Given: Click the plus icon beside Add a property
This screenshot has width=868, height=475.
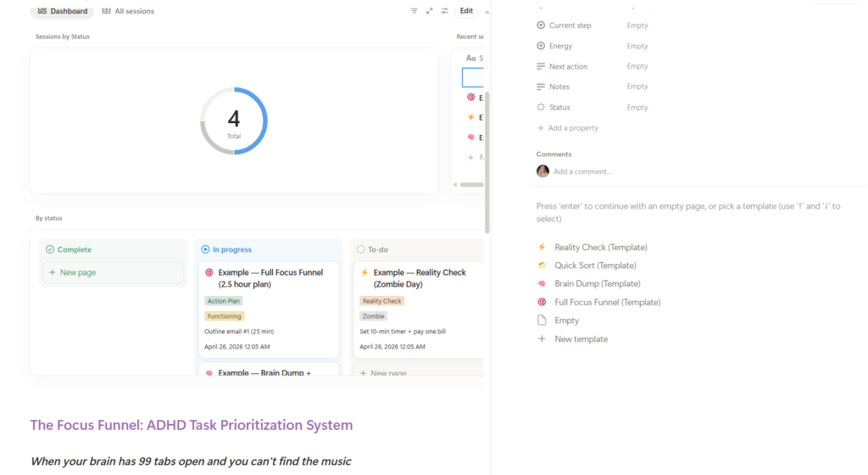Looking at the screenshot, I should (541, 128).
